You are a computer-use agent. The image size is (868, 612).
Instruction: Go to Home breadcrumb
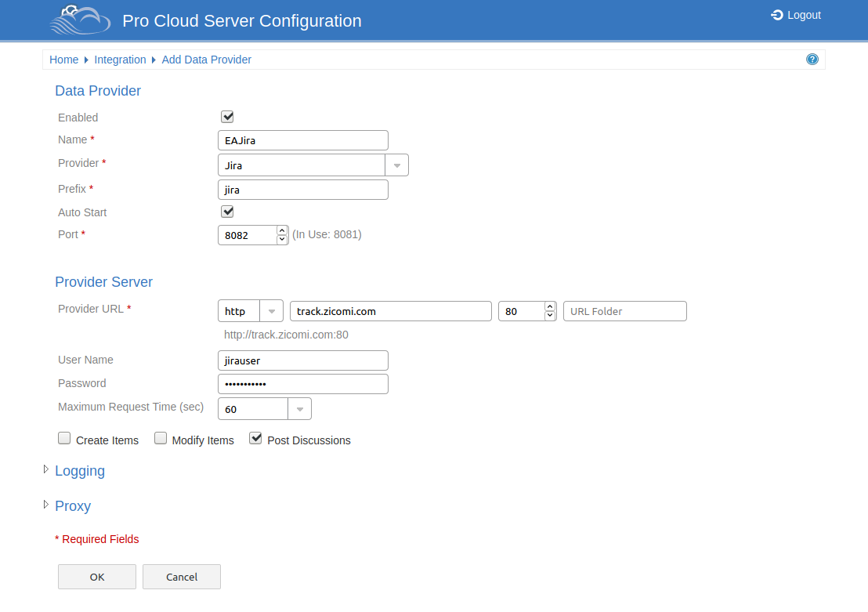coord(63,60)
